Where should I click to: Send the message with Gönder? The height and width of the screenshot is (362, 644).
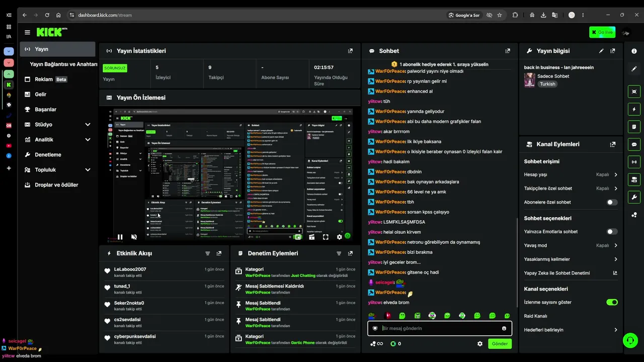pos(500,344)
